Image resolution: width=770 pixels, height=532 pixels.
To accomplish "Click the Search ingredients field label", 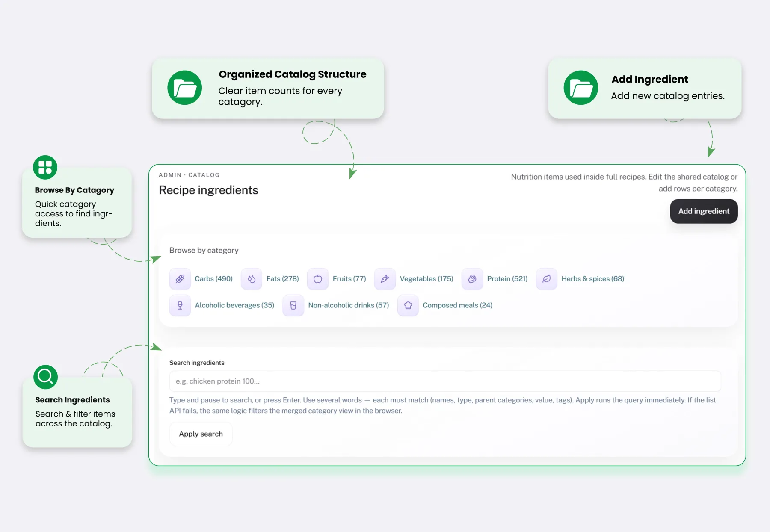I will point(197,363).
